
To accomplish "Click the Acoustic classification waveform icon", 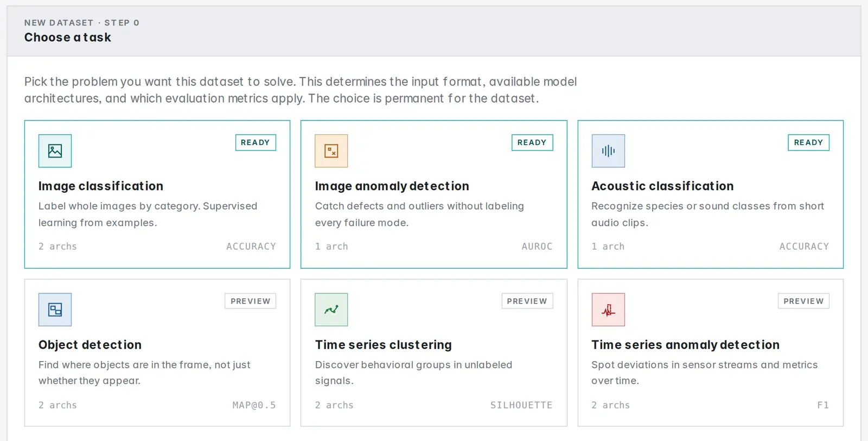I will pyautogui.click(x=608, y=151).
